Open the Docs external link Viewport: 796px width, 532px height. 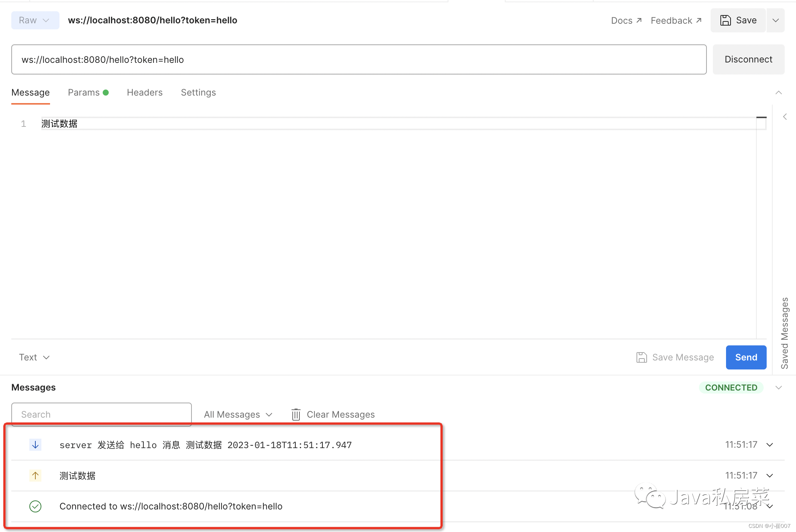pos(626,20)
